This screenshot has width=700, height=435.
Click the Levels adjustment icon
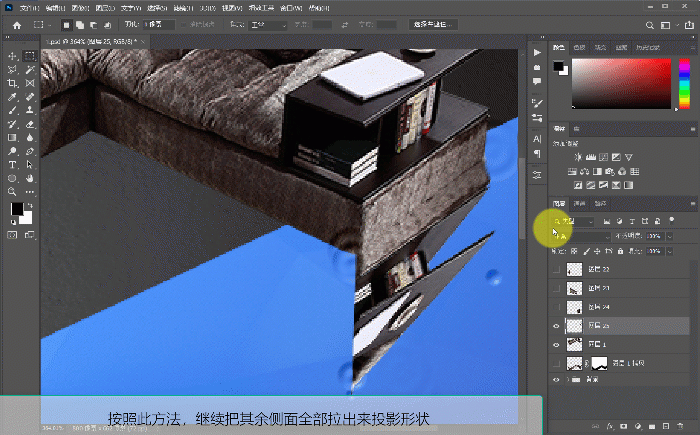point(591,157)
